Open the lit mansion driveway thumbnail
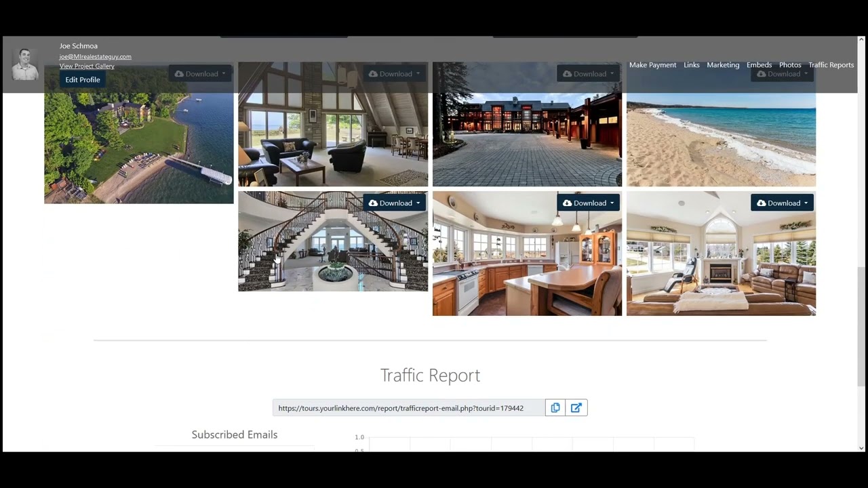868x488 pixels. [527, 125]
